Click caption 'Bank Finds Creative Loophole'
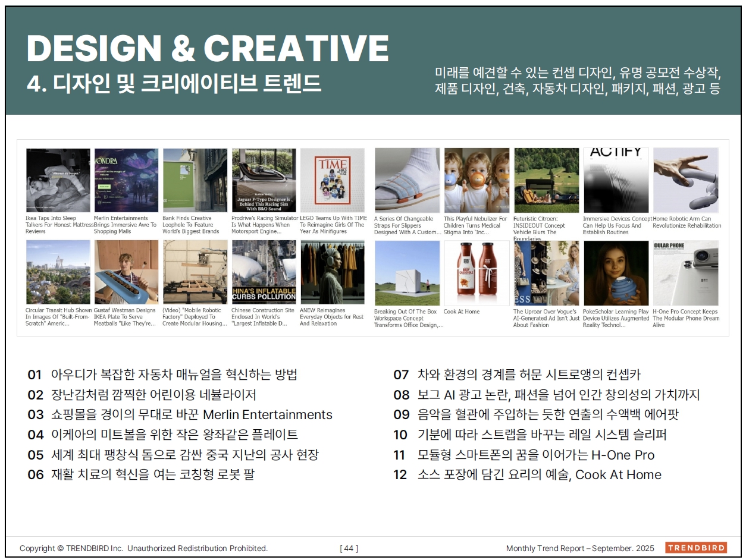 pos(191,225)
